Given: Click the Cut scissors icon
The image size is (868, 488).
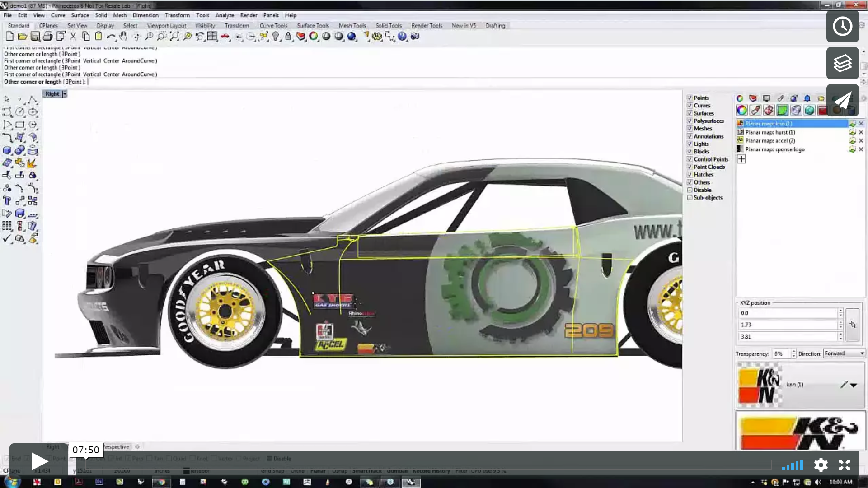Looking at the screenshot, I should pos(73,37).
